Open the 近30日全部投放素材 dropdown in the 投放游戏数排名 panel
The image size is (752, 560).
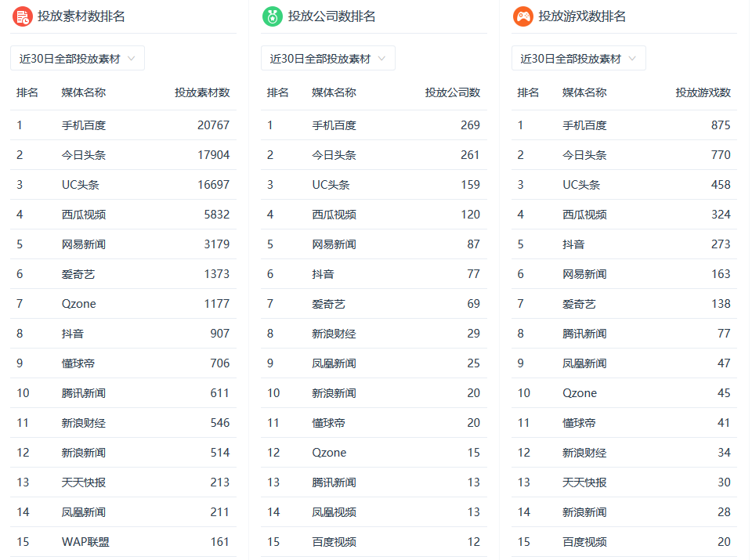tap(579, 59)
